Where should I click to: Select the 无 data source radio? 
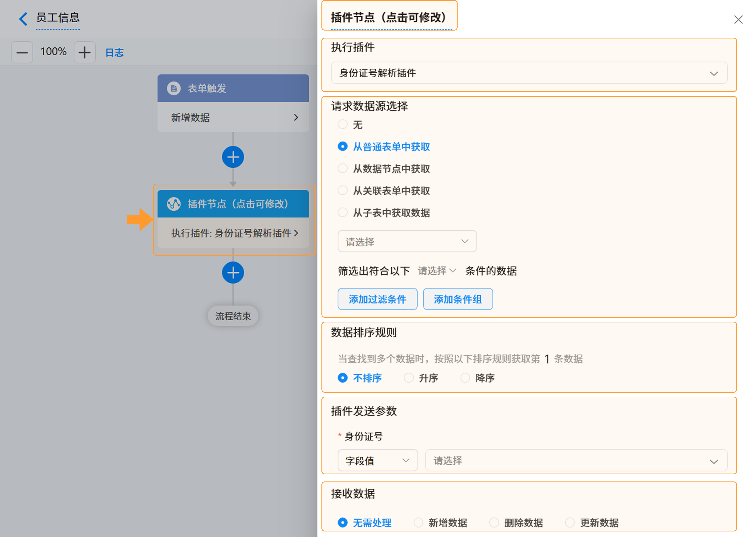coord(342,124)
